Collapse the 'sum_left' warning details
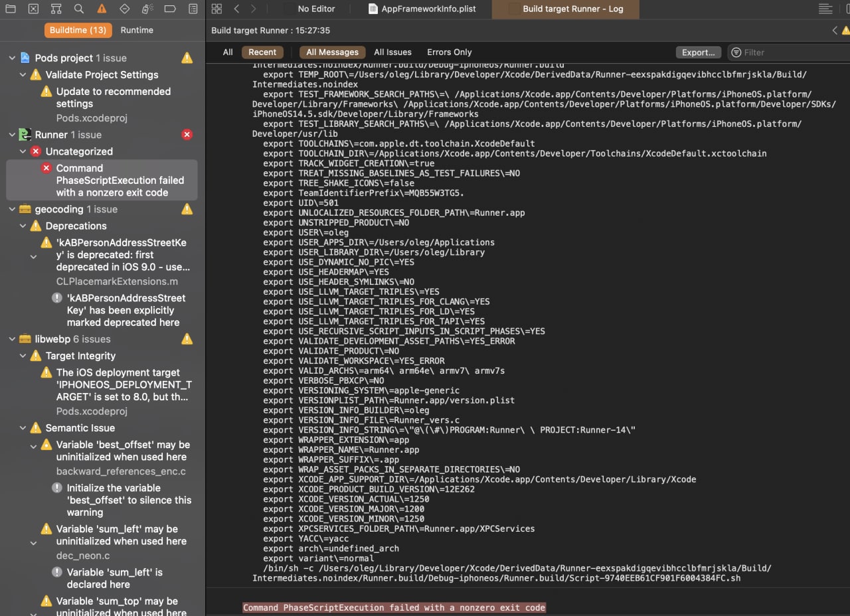The height and width of the screenshot is (616, 850). point(33,542)
